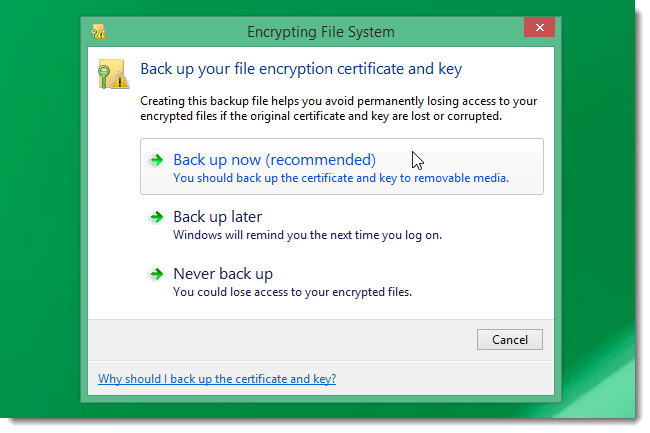Click green arrow beside Back up now
The image size is (650, 433).
tap(156, 160)
